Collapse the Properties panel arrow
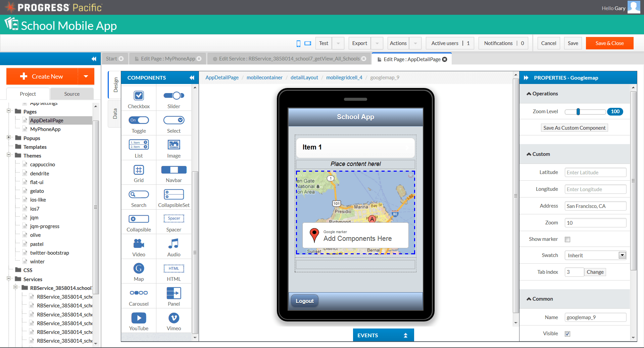644x348 pixels. (526, 78)
